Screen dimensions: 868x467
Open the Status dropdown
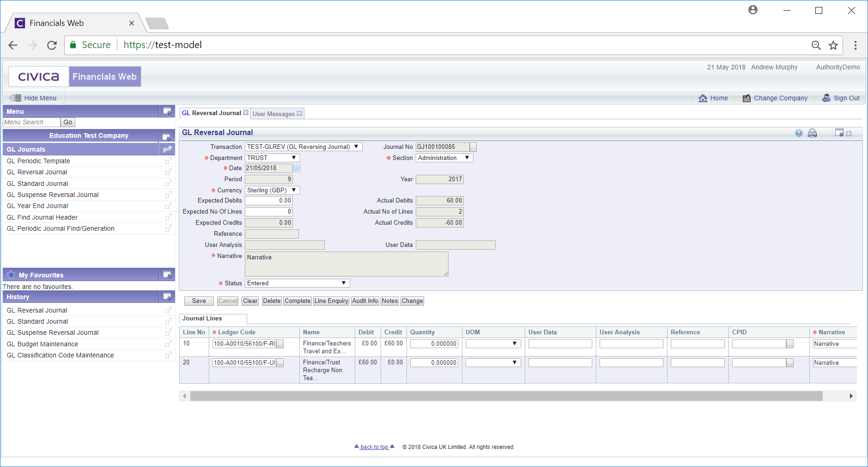point(297,283)
